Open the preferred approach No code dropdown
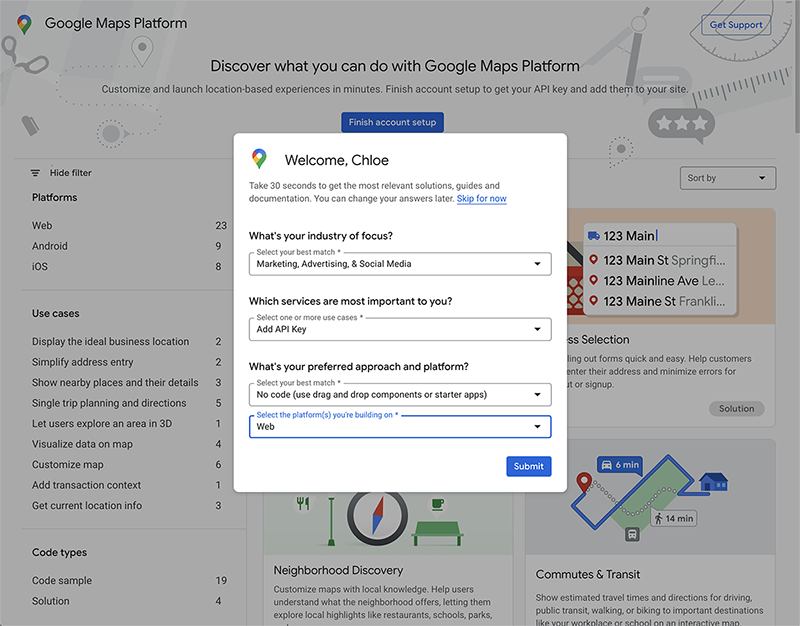Screen dimensions: 800x626 400,394
